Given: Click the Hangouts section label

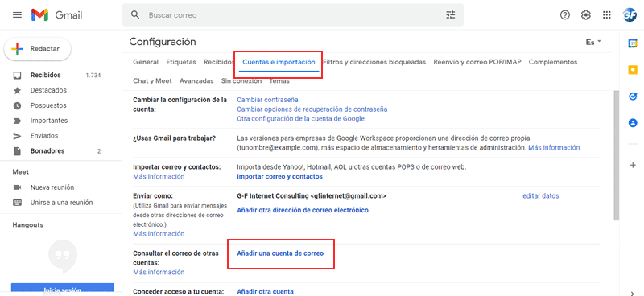Looking at the screenshot, I should [27, 225].
